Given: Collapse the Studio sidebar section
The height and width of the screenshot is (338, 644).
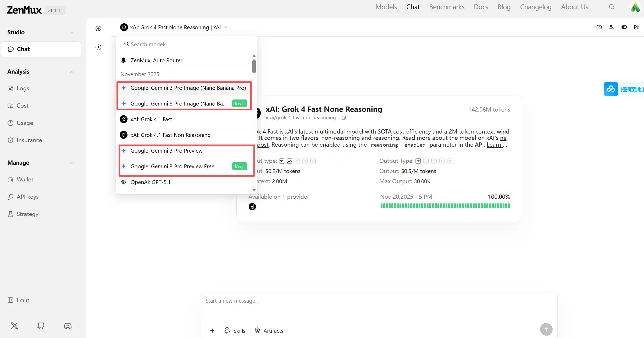Looking at the screenshot, I should 72,32.
